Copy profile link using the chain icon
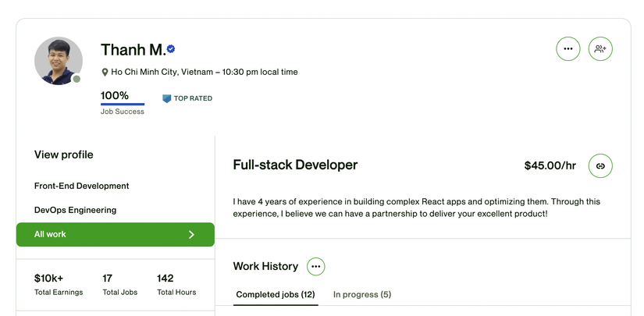This screenshot has height=316, width=644. pos(600,165)
